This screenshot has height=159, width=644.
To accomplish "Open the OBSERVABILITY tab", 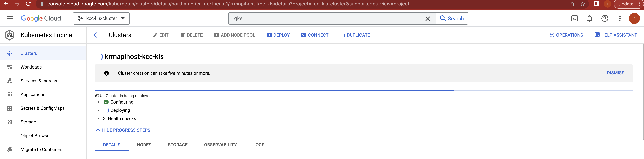I will pyautogui.click(x=220, y=145).
